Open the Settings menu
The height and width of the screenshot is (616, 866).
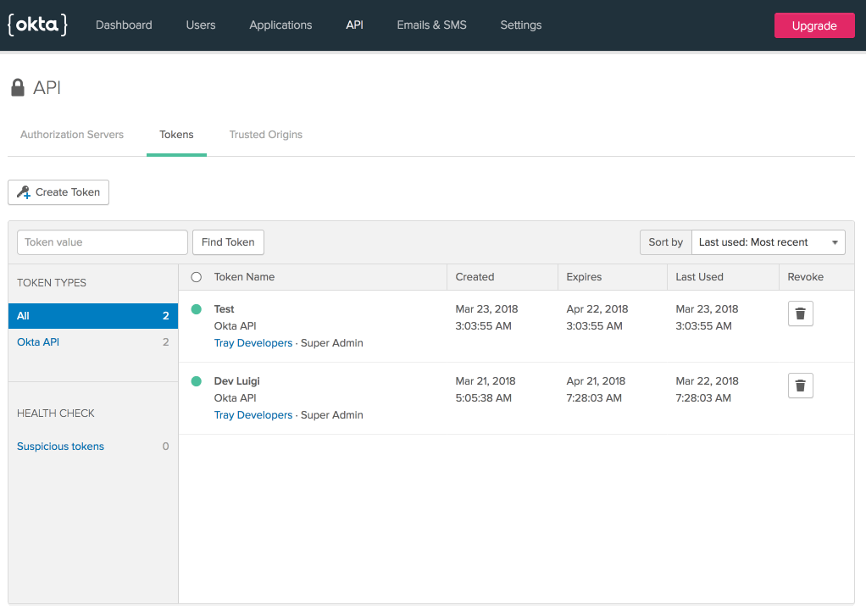coord(521,25)
